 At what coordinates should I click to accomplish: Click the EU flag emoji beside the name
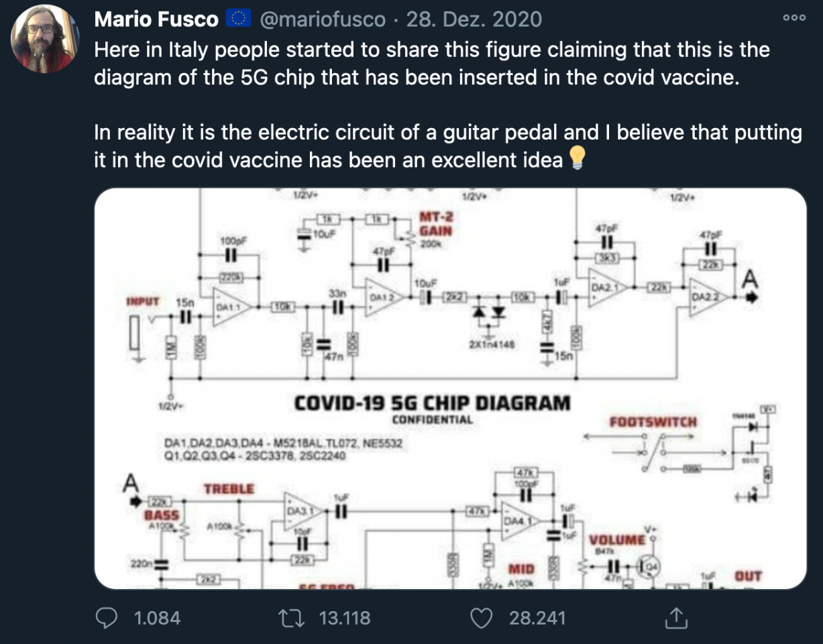(x=238, y=19)
